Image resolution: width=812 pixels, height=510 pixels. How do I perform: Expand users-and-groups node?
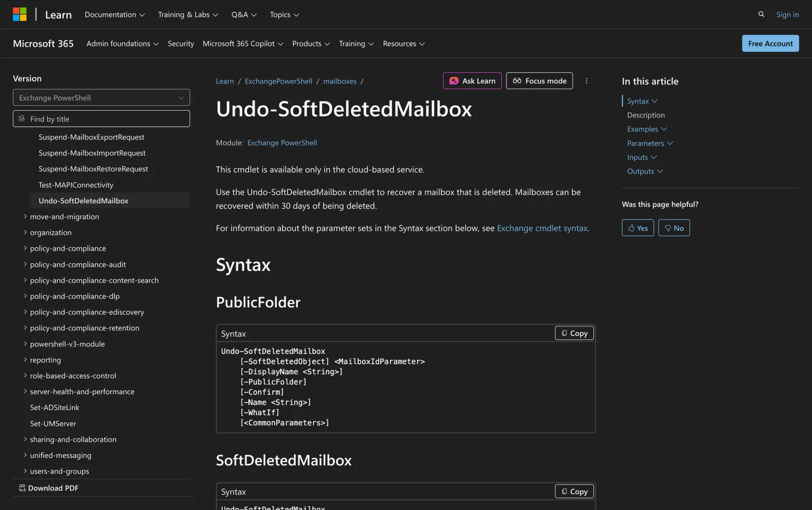(x=25, y=471)
